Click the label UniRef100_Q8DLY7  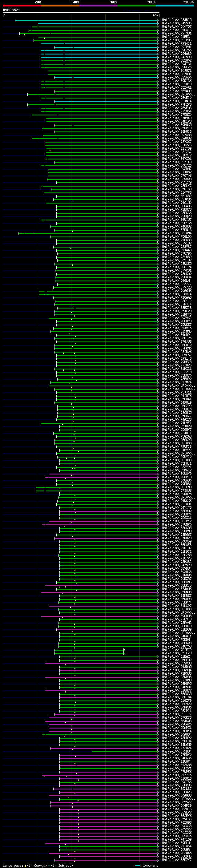pos(176,186)
